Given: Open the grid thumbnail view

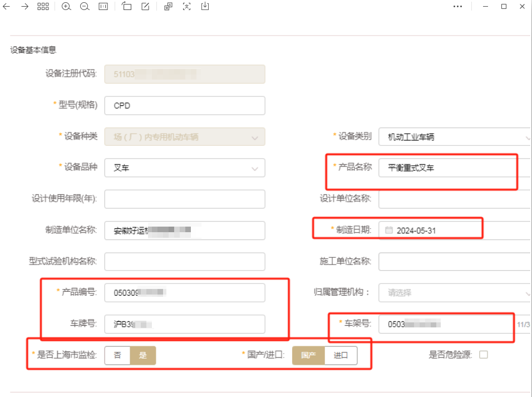Looking at the screenshot, I should click(x=43, y=7).
